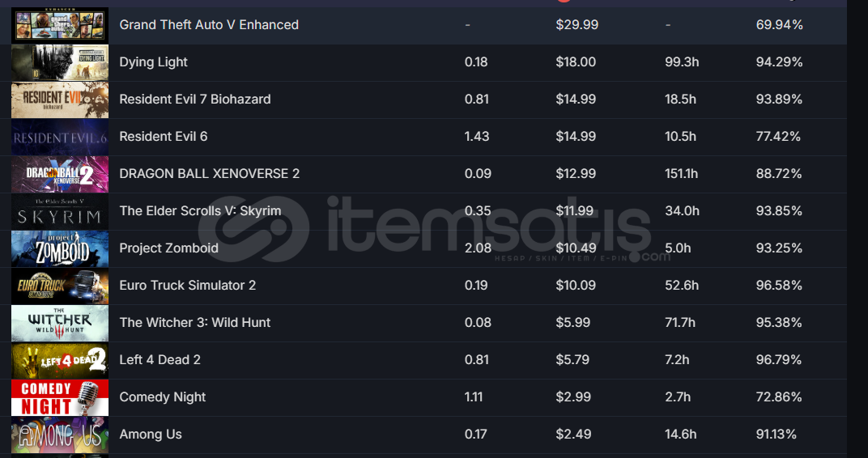
Task: Open the Project Zomboid cover image
Action: coord(60,248)
